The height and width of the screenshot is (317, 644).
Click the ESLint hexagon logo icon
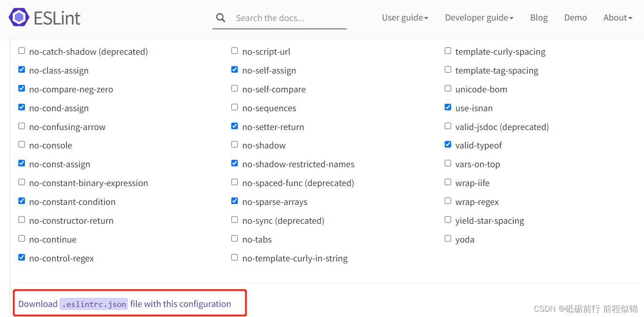tap(19, 18)
